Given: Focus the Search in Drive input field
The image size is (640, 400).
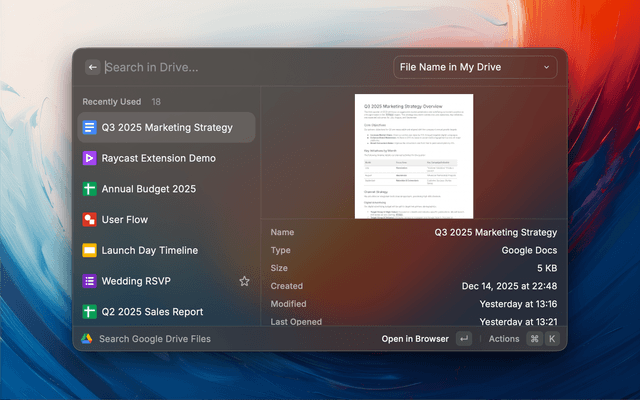Looking at the screenshot, I should point(240,67).
